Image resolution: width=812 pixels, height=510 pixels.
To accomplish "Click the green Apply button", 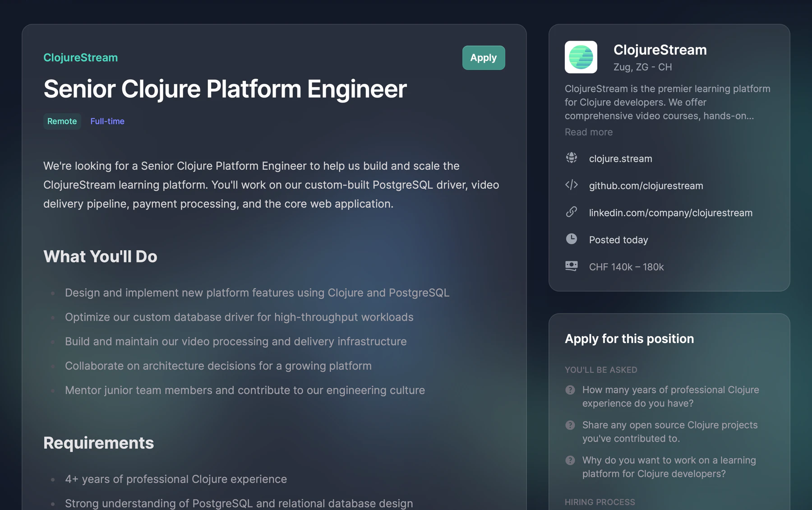I will point(483,58).
